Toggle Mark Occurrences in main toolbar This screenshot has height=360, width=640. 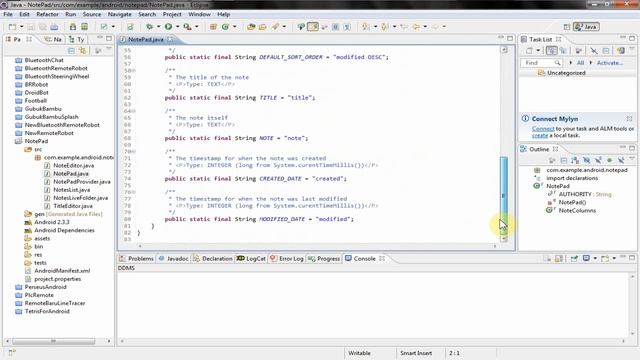pos(313,27)
